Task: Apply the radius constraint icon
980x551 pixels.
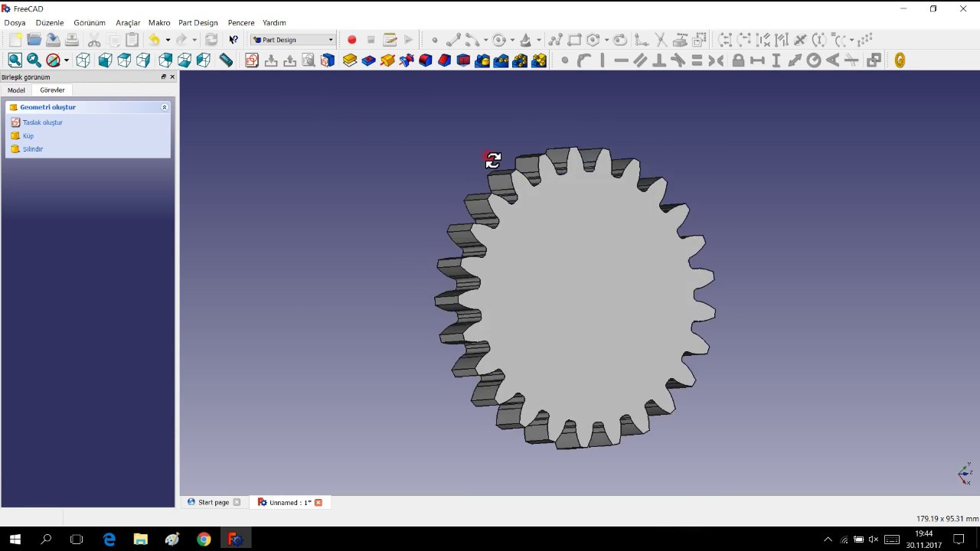Action: [814, 60]
